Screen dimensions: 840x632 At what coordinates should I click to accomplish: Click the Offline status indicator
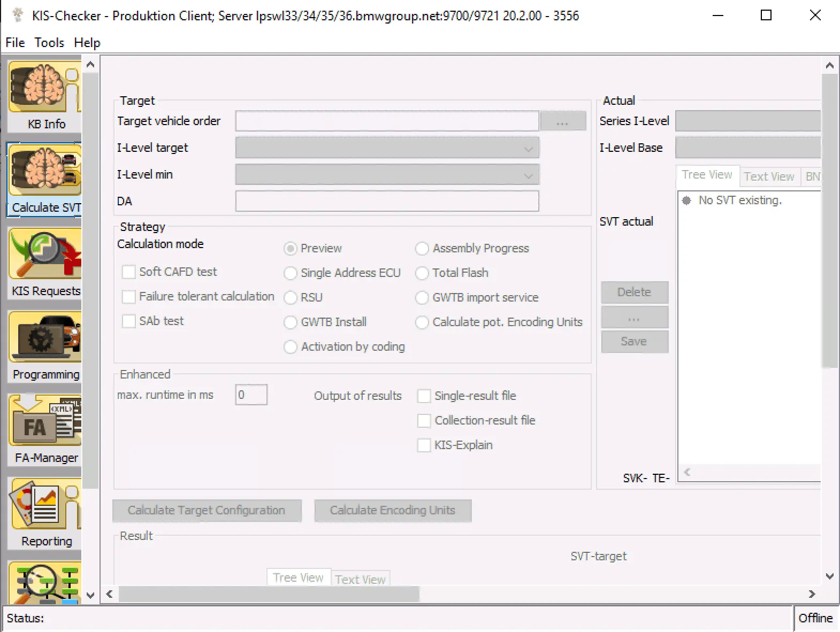point(816,619)
